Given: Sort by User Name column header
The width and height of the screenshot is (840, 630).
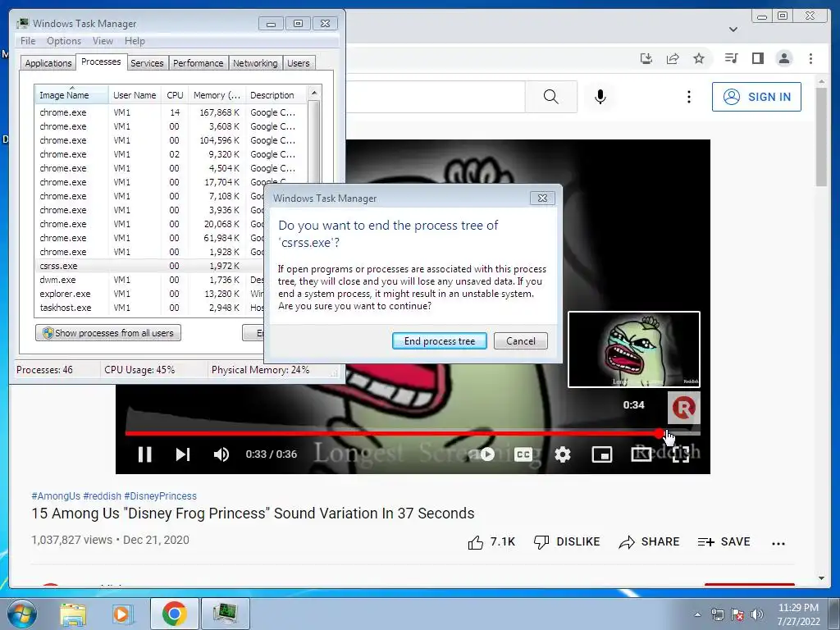Looking at the screenshot, I should [135, 95].
